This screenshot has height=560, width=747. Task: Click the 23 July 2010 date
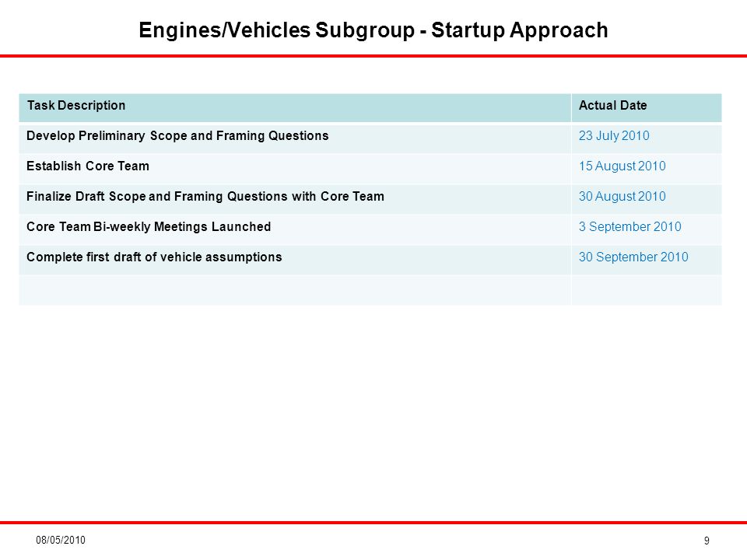coord(614,135)
